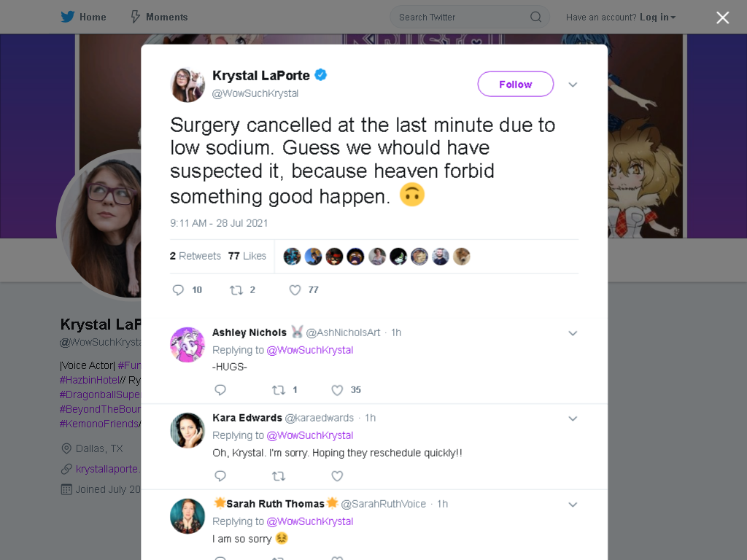
Task: Like the main tweet with 77 likes
Action: tap(295, 290)
